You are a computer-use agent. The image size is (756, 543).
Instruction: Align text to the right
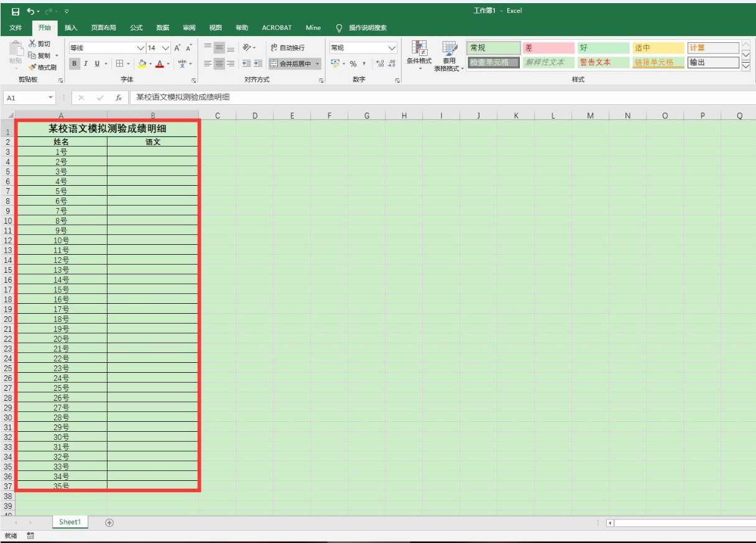click(231, 63)
